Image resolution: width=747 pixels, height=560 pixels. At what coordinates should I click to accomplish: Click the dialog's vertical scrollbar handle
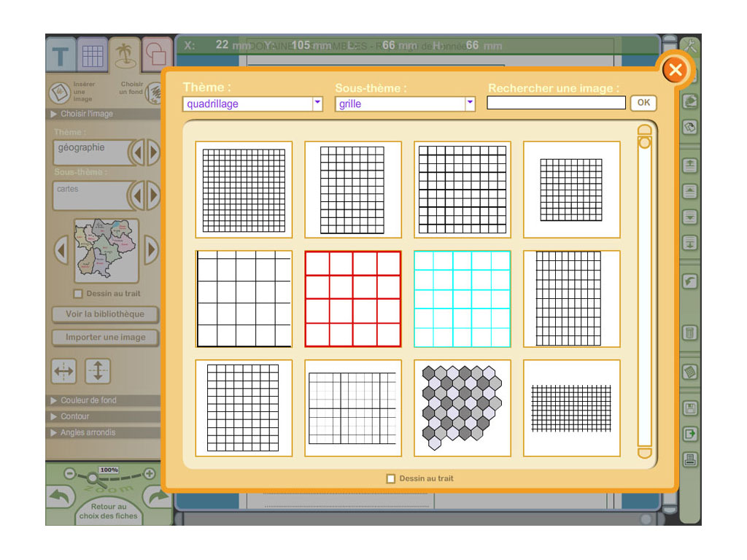point(644,143)
